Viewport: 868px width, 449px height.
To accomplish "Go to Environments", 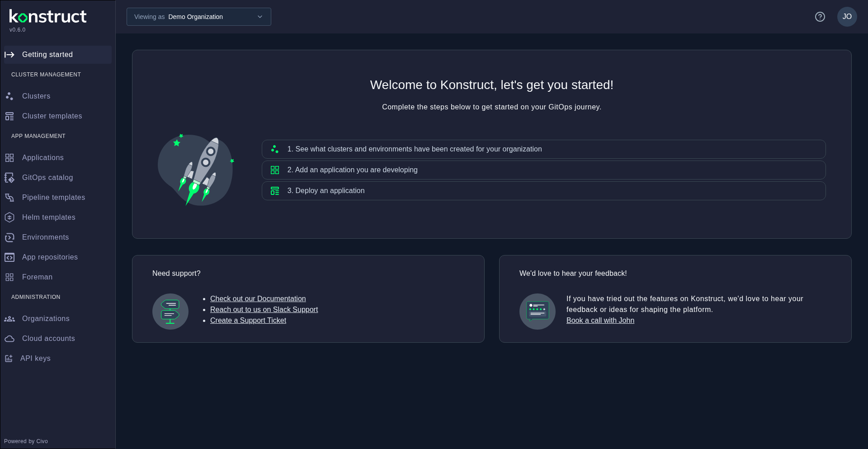I will tap(58, 237).
